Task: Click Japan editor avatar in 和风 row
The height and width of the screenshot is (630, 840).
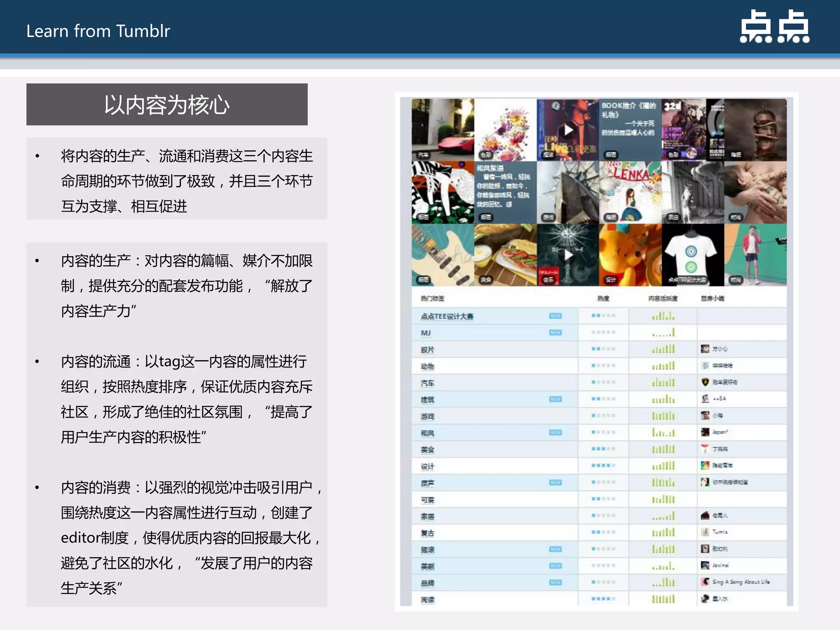Action: click(705, 432)
